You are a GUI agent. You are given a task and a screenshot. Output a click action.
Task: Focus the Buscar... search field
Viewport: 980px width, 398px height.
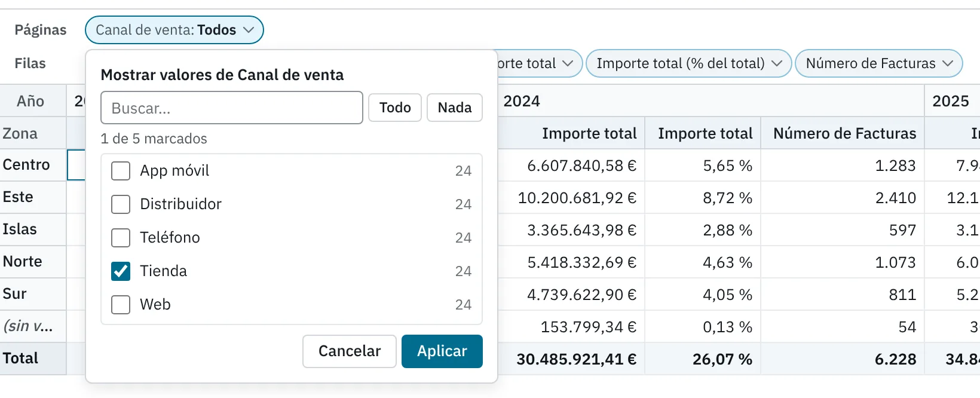(x=232, y=108)
